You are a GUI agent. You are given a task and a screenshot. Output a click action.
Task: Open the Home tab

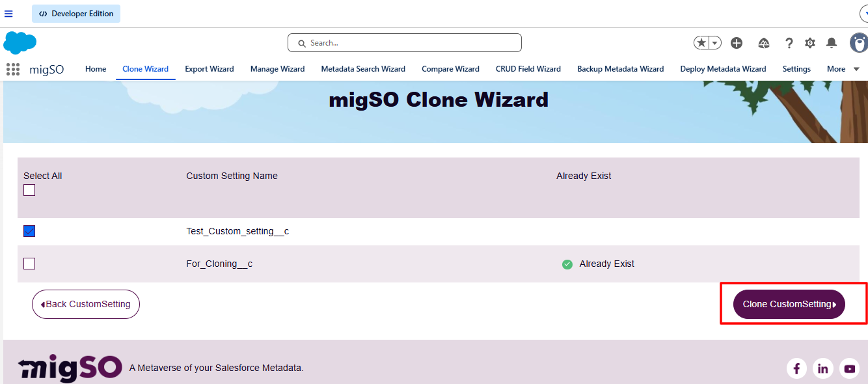click(96, 69)
